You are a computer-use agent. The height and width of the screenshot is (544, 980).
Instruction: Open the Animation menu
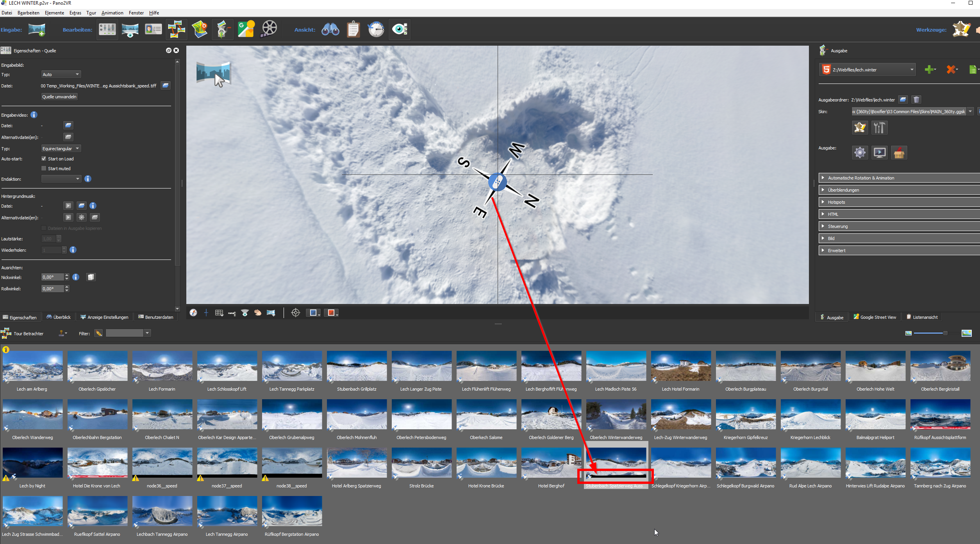click(112, 13)
